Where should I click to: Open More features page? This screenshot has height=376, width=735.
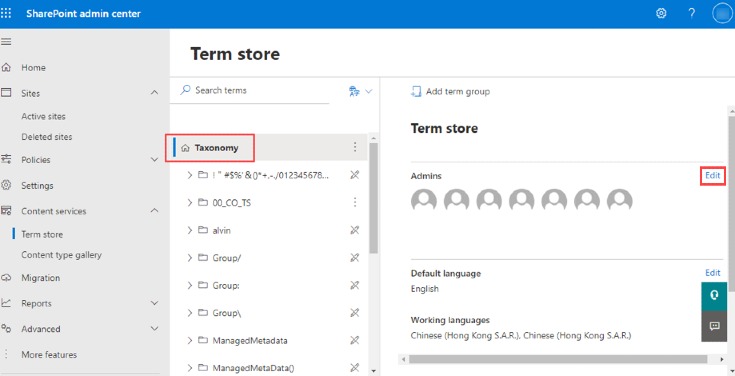click(x=49, y=354)
